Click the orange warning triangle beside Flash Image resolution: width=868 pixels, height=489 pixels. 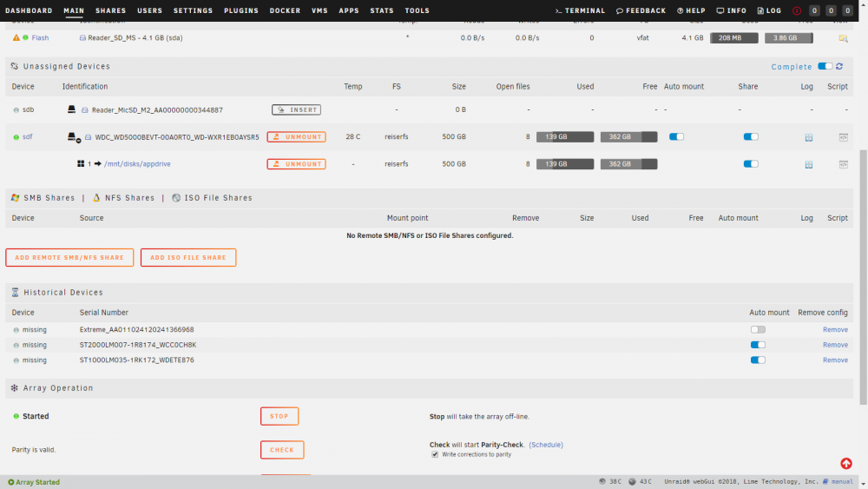click(16, 37)
